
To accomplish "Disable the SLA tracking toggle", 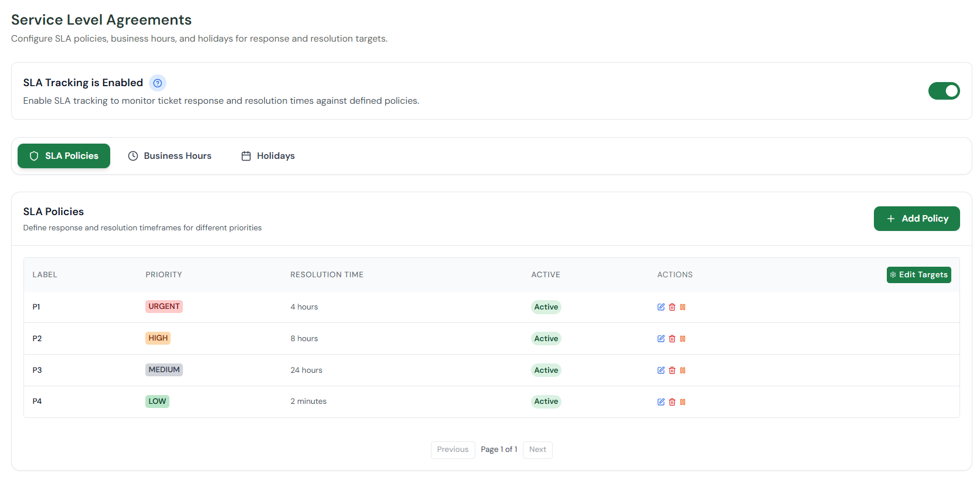I will [x=944, y=91].
